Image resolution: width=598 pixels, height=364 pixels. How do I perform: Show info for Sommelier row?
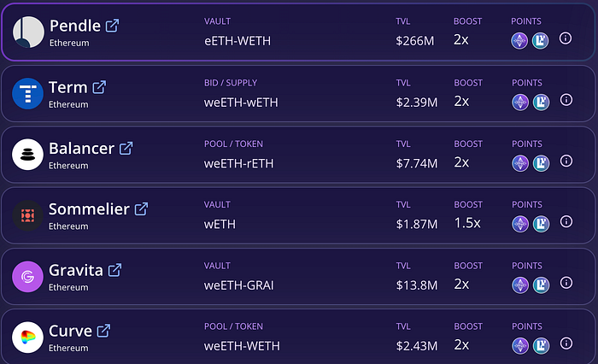566,222
